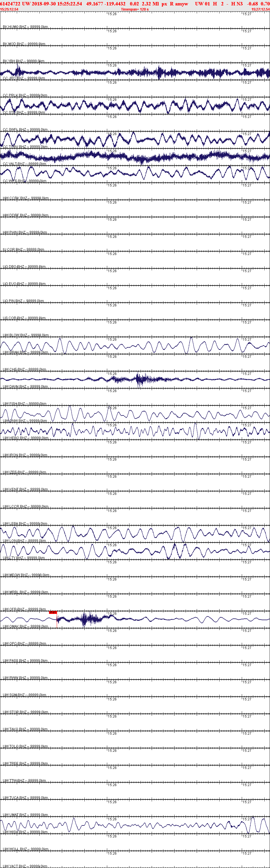Select the IU.COR.BHZ station label
Viewport: 270px width, 868px height.
click(24, 249)
